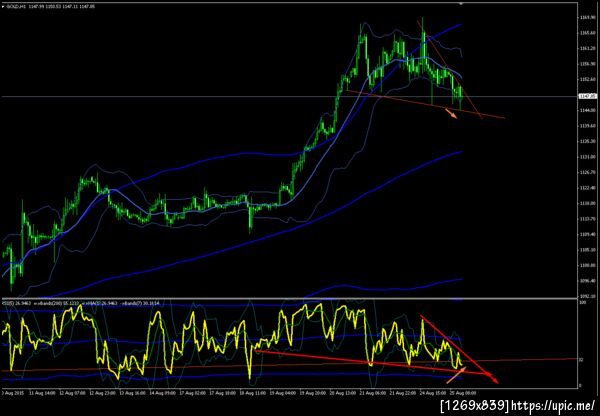The width and height of the screenshot is (600, 416).
Task: Click the 18 Aug 11:00 time label
Action: (254, 393)
